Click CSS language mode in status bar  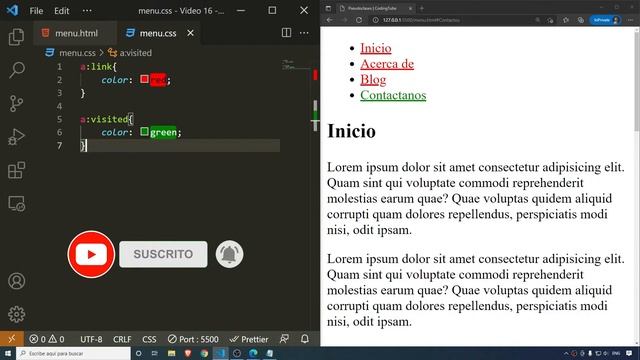pyautogui.click(x=149, y=339)
